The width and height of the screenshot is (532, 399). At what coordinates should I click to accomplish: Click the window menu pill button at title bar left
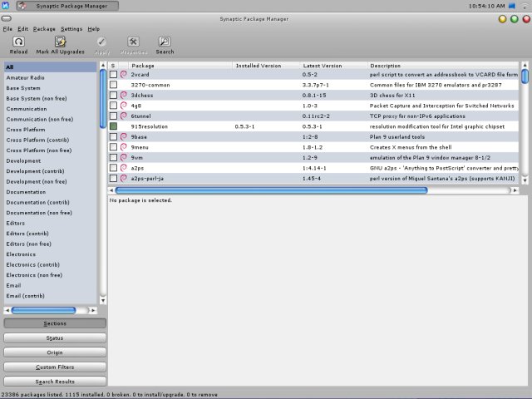click(x=6, y=18)
